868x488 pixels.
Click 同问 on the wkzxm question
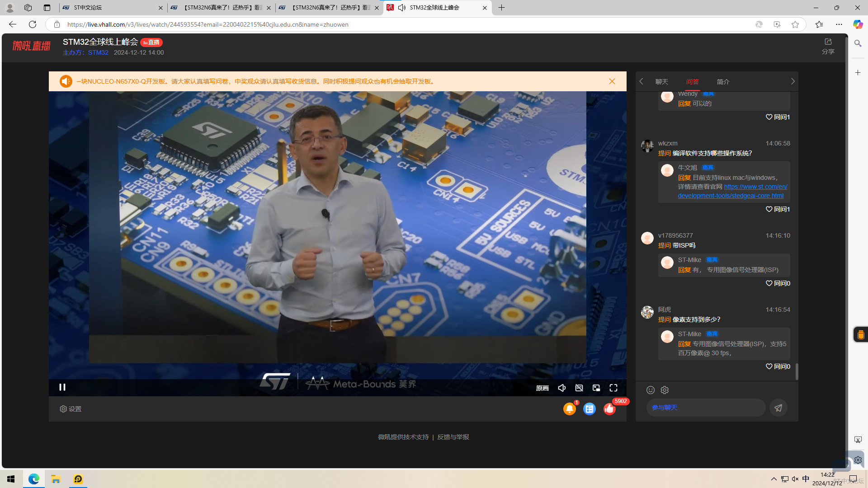[778, 209]
